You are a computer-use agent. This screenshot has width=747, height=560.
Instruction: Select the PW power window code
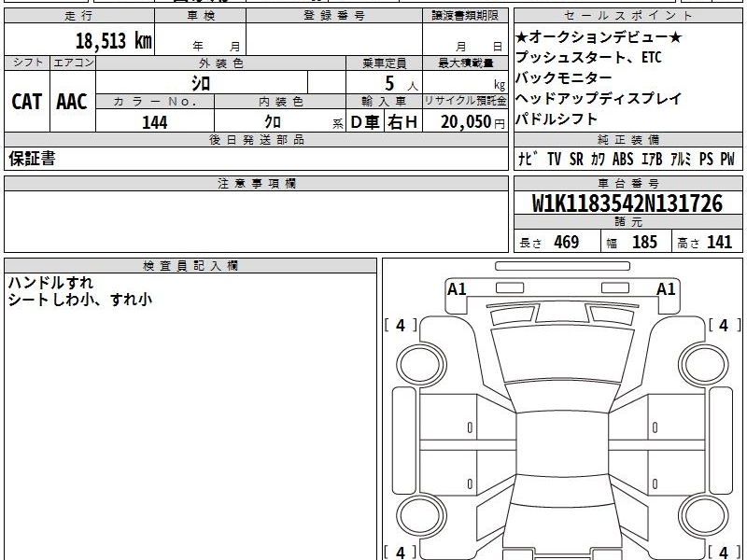point(727,159)
